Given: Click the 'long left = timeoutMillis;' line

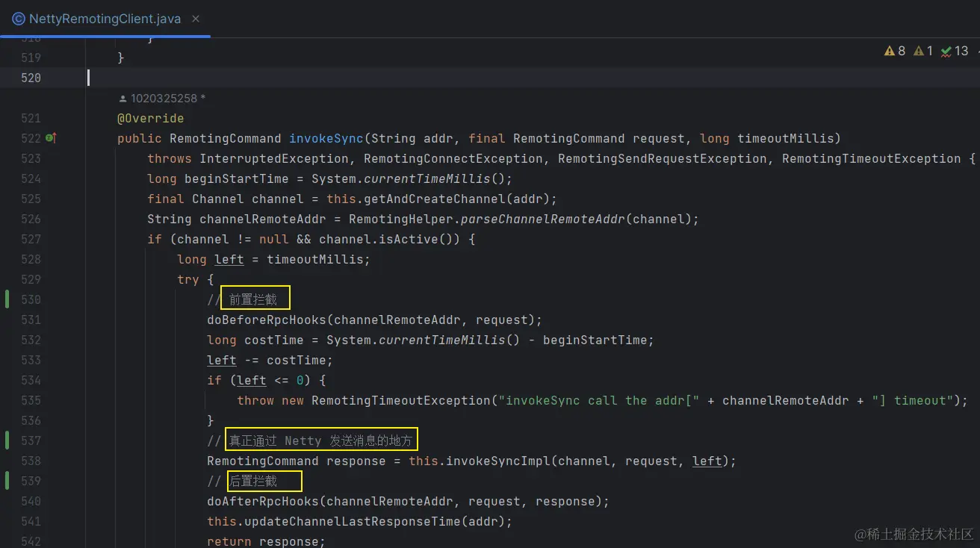Looking at the screenshot, I should click(x=273, y=259).
